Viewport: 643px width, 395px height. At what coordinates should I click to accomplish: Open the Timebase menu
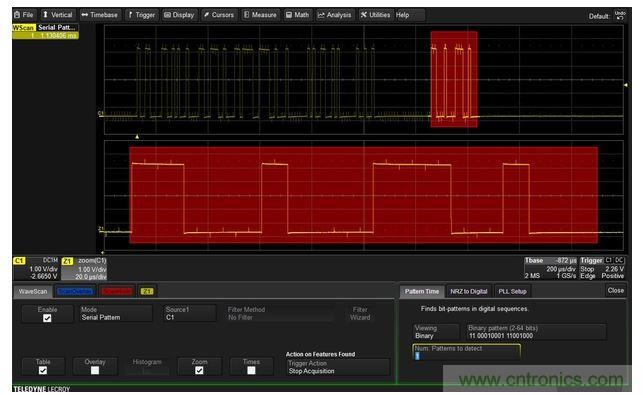tap(99, 15)
